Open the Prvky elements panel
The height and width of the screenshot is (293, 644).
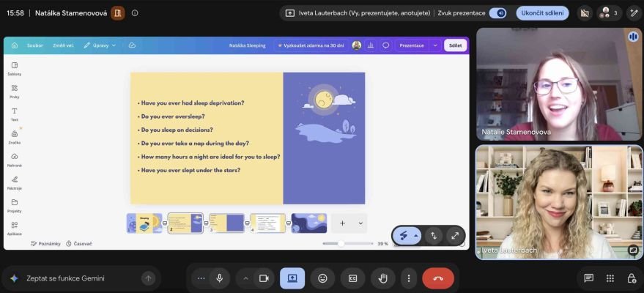[x=15, y=92]
